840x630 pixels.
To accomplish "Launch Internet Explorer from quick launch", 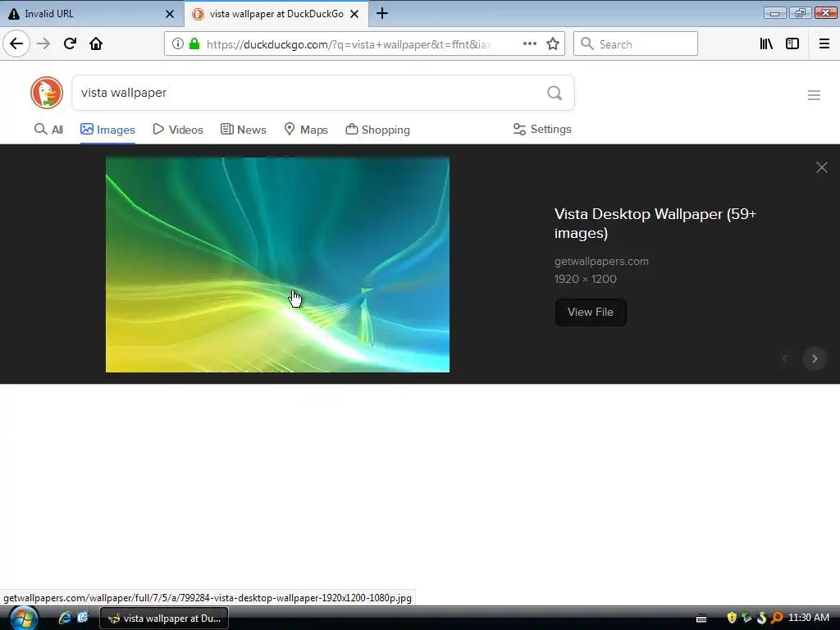I will point(65,618).
